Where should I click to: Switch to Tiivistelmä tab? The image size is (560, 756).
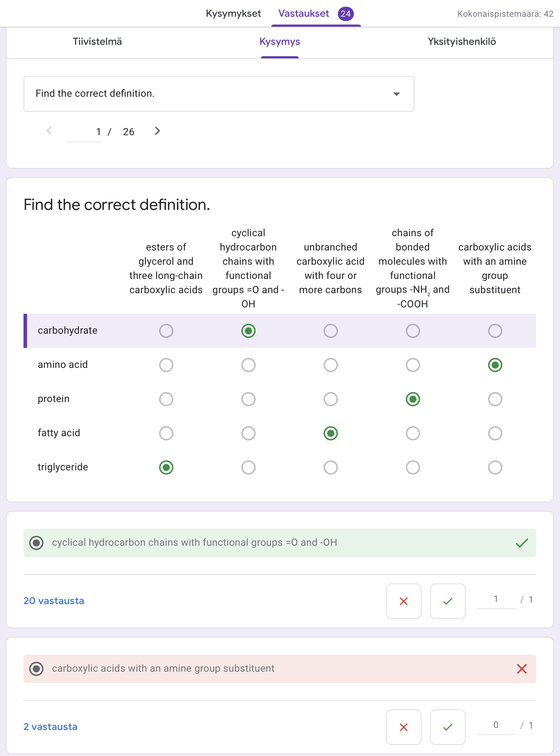tap(97, 42)
